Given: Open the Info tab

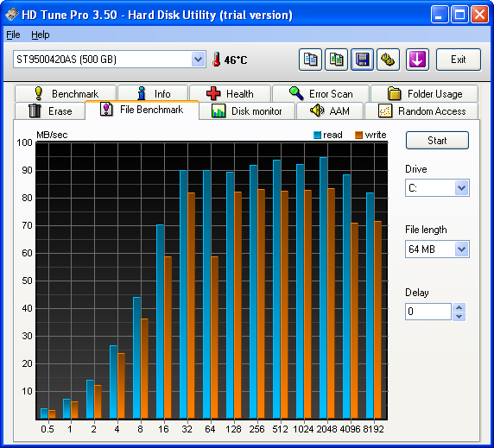Looking at the screenshot, I should coord(153,93).
